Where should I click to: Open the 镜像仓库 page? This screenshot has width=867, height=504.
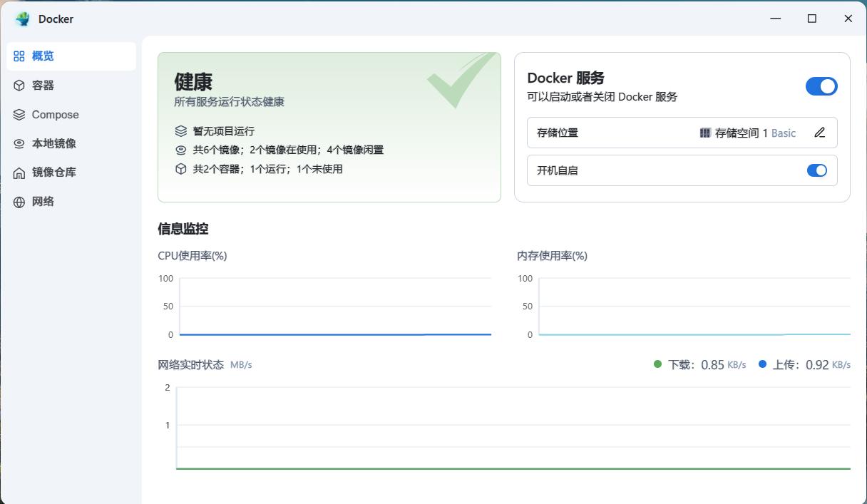click(x=71, y=173)
